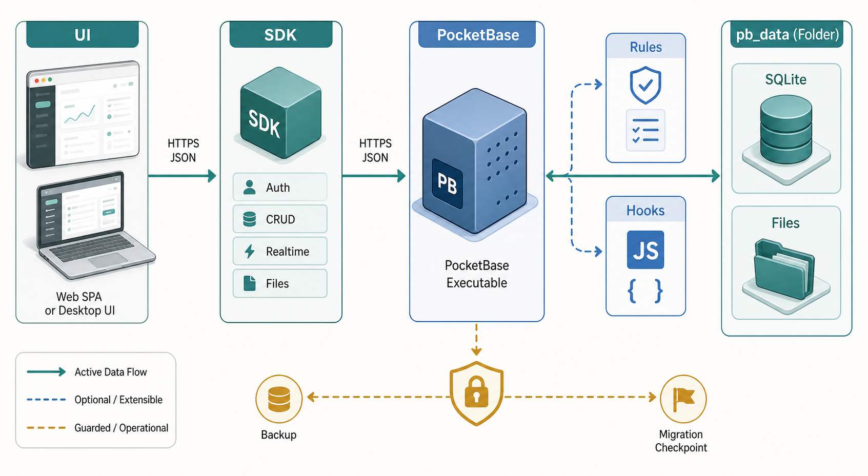This screenshot has height=476, width=868.
Task: Click the SDK panel header
Action: coord(281,34)
